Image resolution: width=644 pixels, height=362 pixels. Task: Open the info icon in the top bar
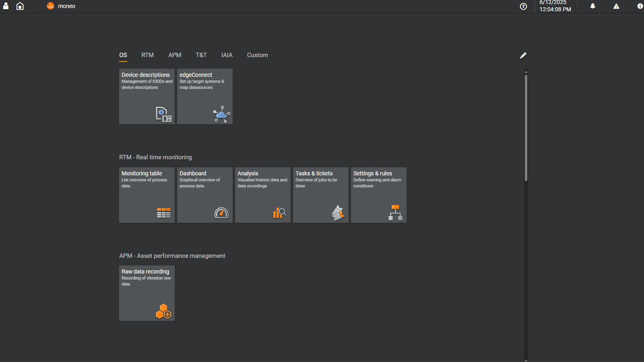pos(640,6)
